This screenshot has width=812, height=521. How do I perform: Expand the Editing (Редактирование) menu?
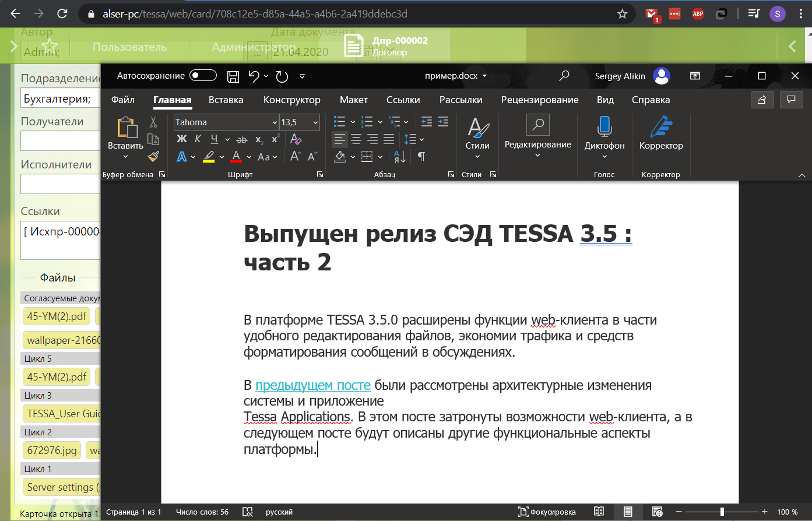click(537, 136)
